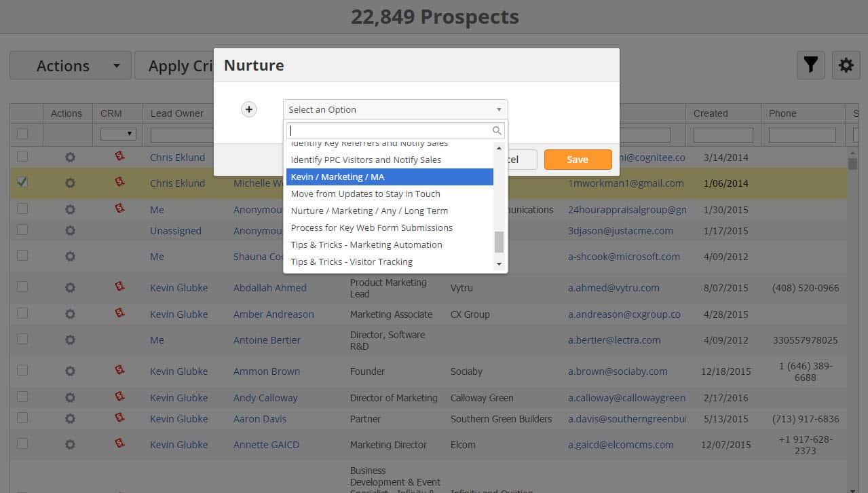The width and height of the screenshot is (868, 493).
Task: Choose Identify PPC Visitors and Notify Sales
Action: point(390,160)
